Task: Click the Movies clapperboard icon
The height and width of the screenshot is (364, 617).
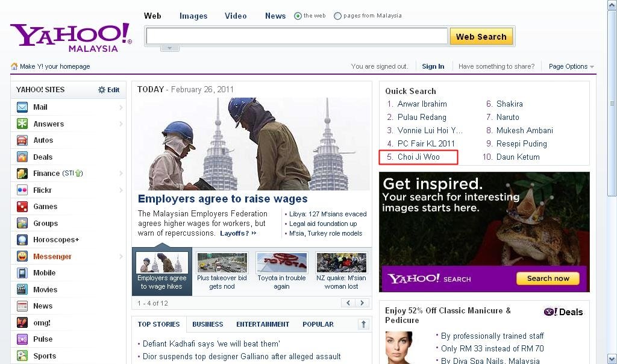Action: pyautogui.click(x=22, y=290)
